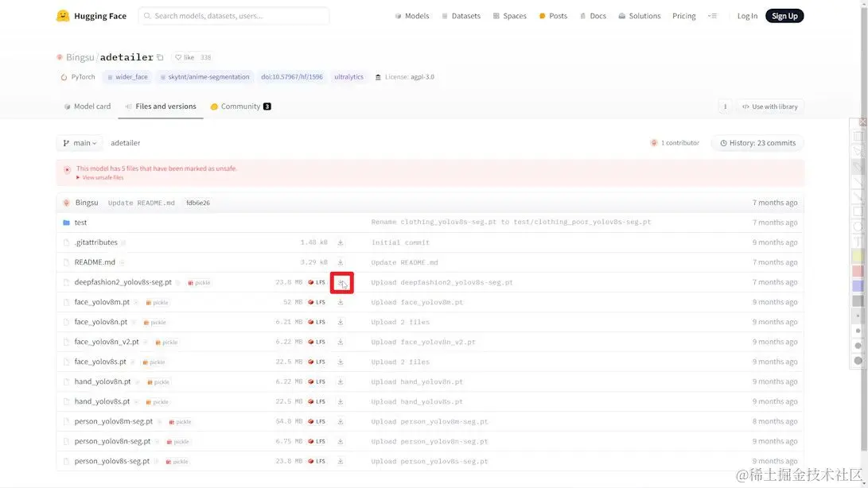
Task: Click License: agpl-3.0 tag
Action: (x=405, y=77)
